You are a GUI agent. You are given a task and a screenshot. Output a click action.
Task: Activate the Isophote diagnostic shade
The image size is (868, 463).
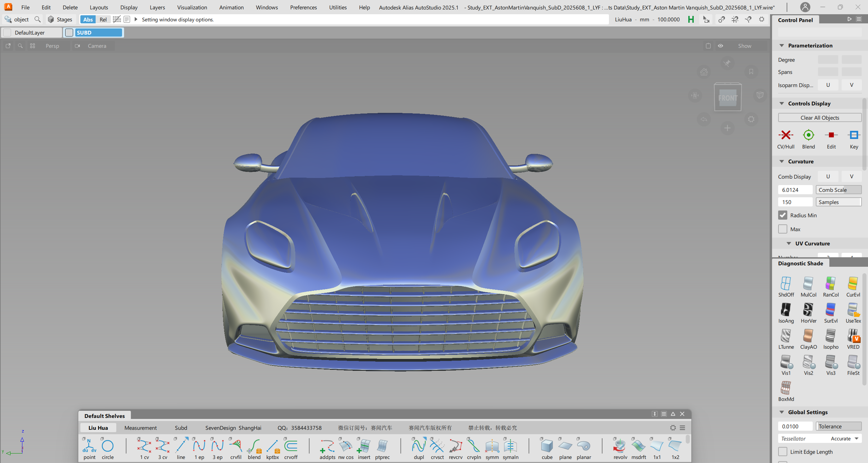[830, 336]
